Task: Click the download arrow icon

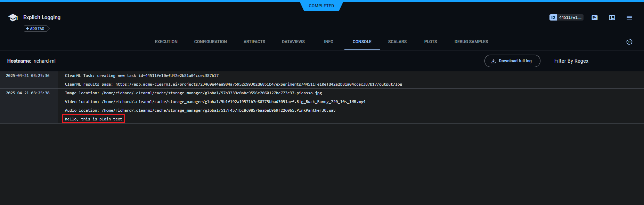Action: click(x=493, y=61)
